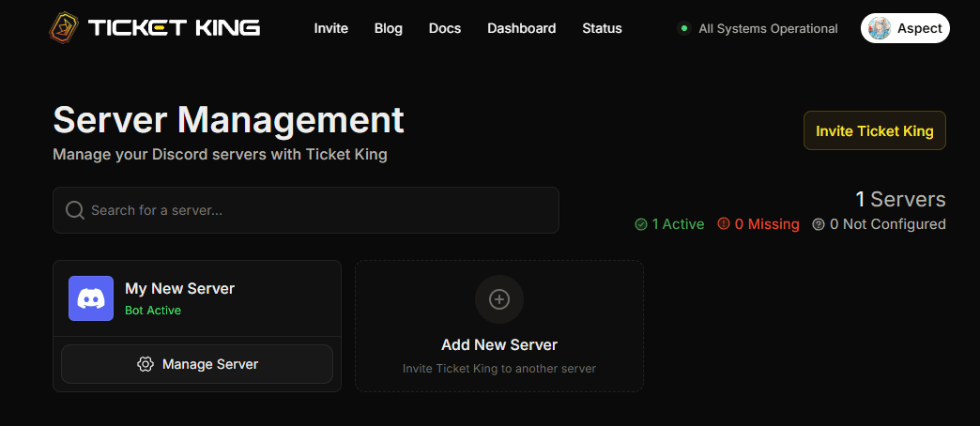980x426 pixels.
Task: Click All Systems Operational text
Action: pyautogui.click(x=768, y=29)
